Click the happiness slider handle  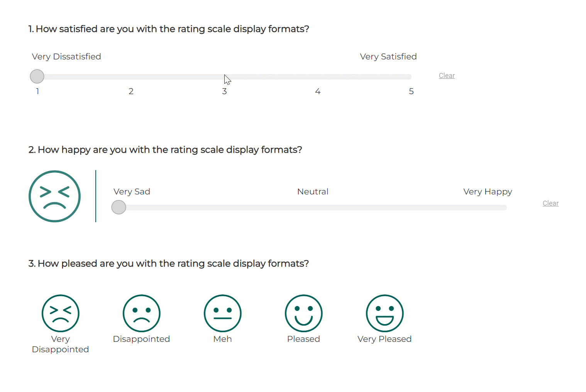tap(119, 207)
